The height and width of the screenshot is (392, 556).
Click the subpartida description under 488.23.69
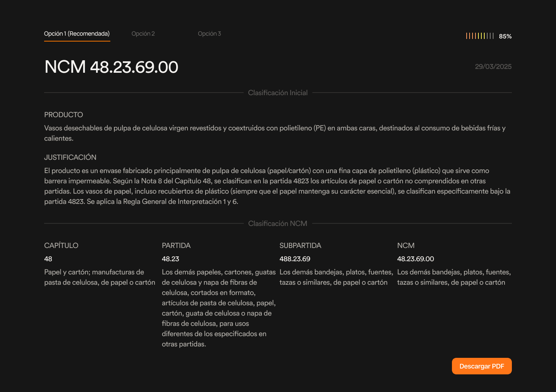click(x=336, y=277)
